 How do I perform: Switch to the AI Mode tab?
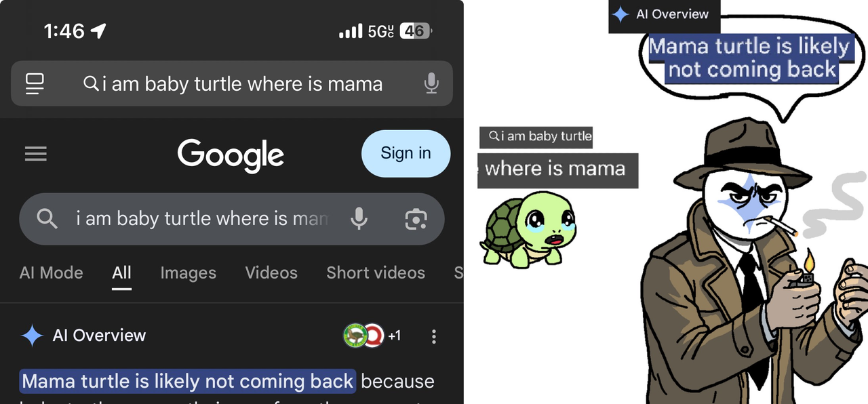pyautogui.click(x=52, y=272)
